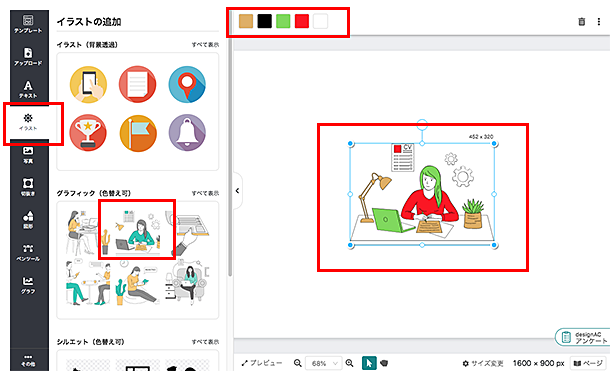The image size is (610, 371).
Task: Open the 68% zoom level dropdown
Action: 323,363
